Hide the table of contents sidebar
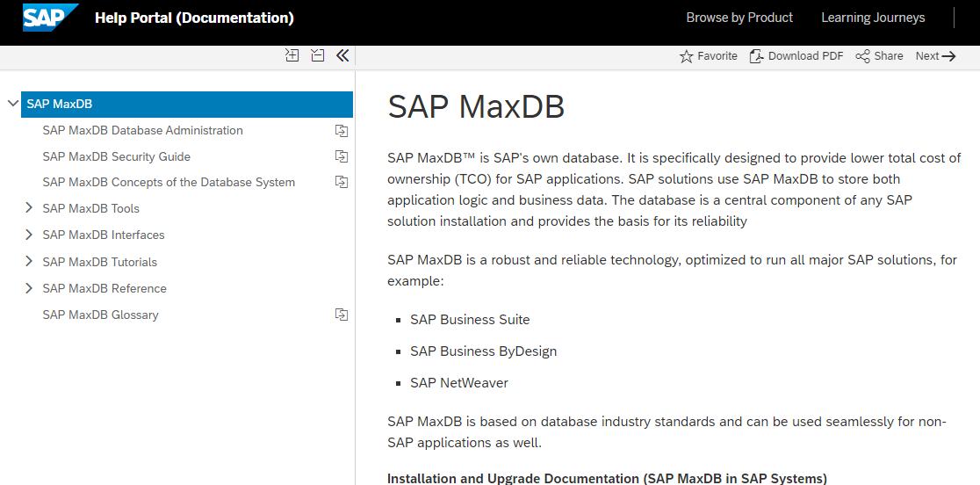The image size is (980, 485). coord(342,55)
